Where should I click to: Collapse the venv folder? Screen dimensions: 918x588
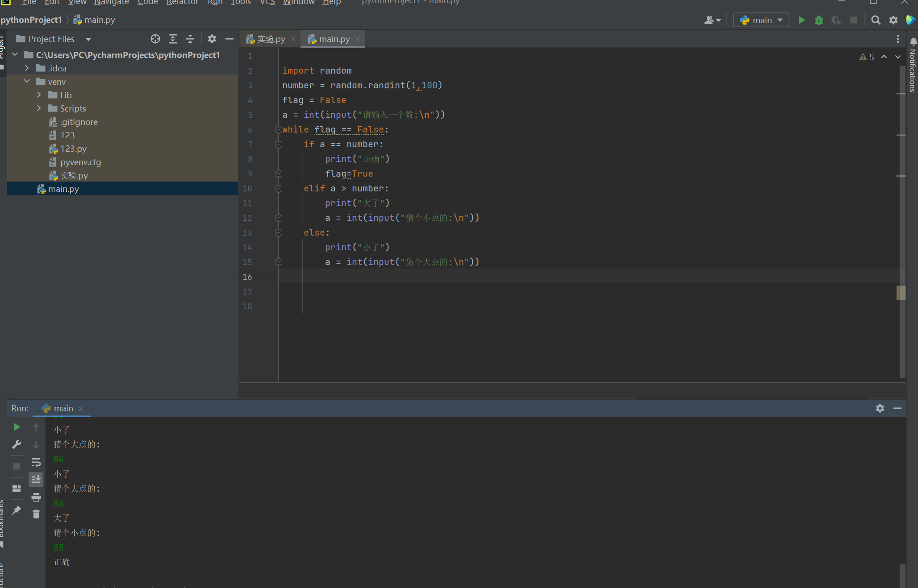click(x=27, y=82)
